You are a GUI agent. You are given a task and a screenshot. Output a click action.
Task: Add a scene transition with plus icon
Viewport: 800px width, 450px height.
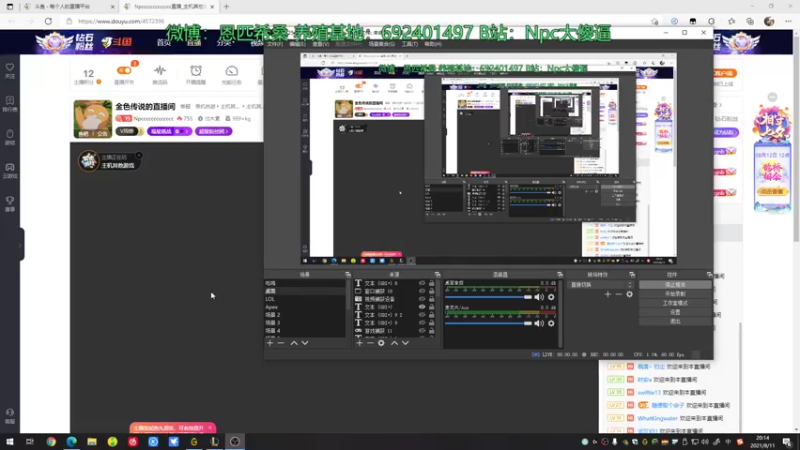pos(608,294)
